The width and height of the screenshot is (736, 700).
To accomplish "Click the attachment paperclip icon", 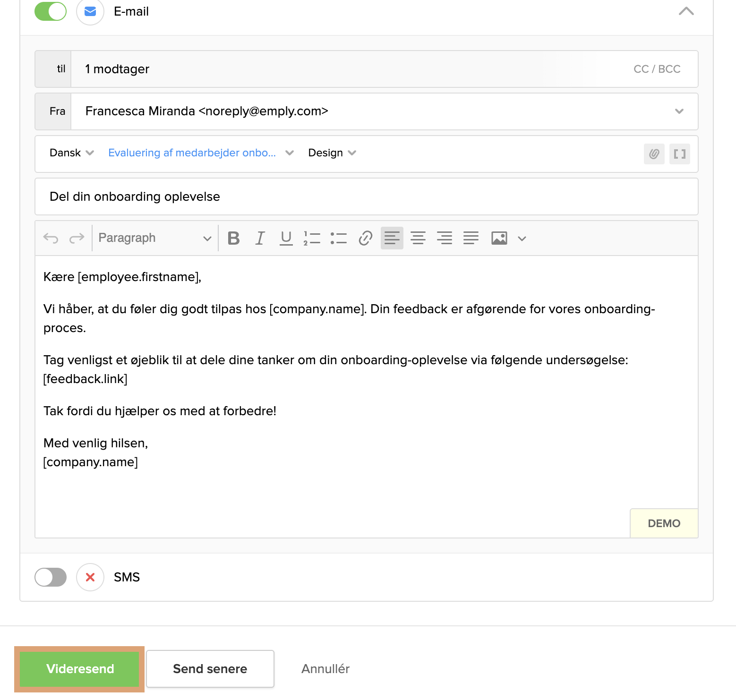I will (x=654, y=154).
